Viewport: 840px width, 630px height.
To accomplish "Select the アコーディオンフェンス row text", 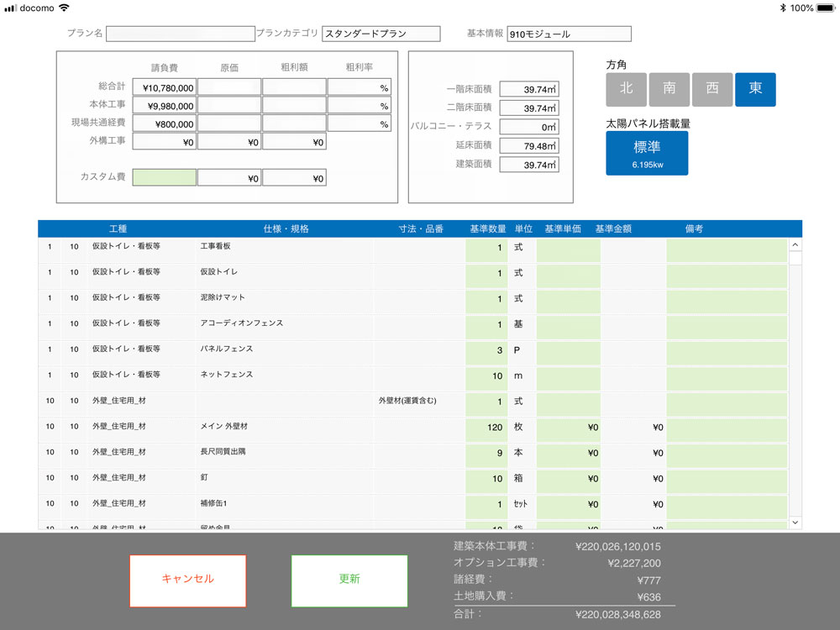I will pos(242,323).
